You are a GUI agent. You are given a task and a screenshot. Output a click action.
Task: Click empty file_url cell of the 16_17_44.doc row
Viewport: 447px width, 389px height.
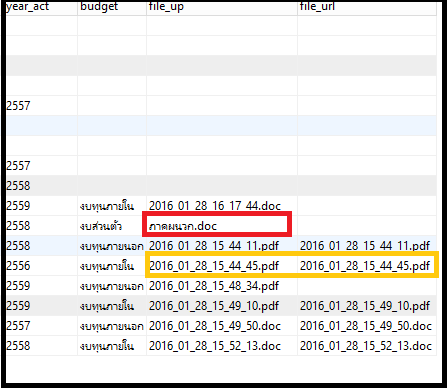tap(367, 206)
